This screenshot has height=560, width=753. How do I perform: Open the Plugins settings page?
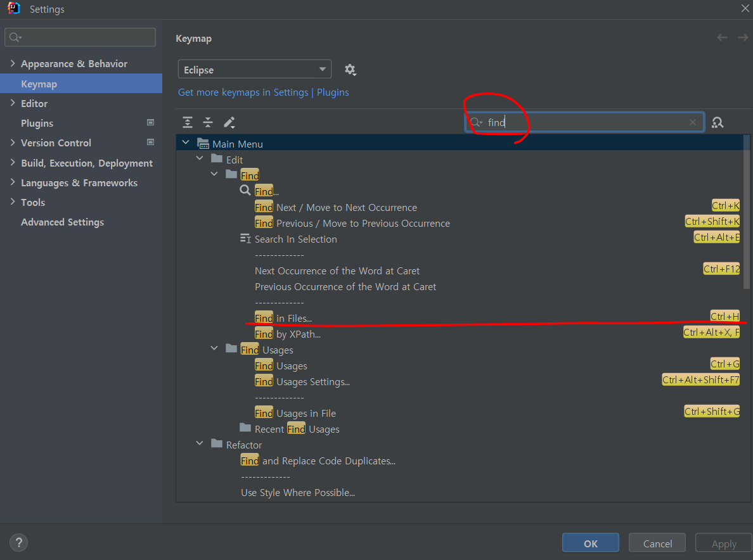pyautogui.click(x=37, y=124)
